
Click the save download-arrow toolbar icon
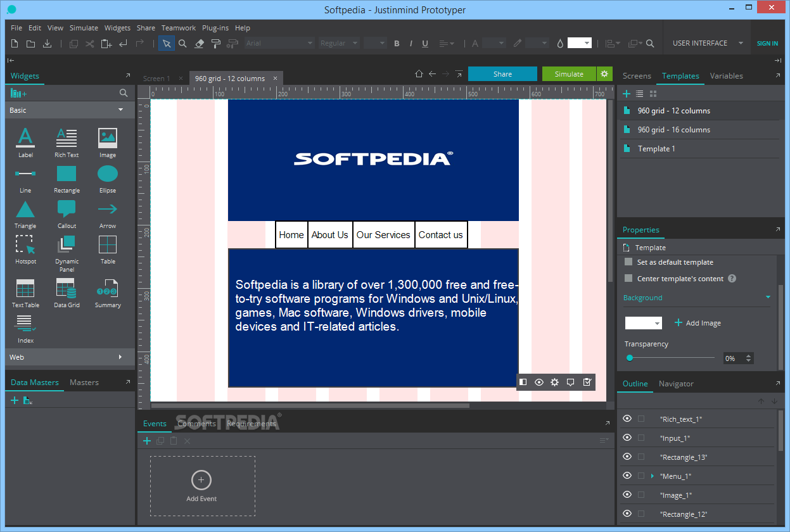click(x=47, y=44)
